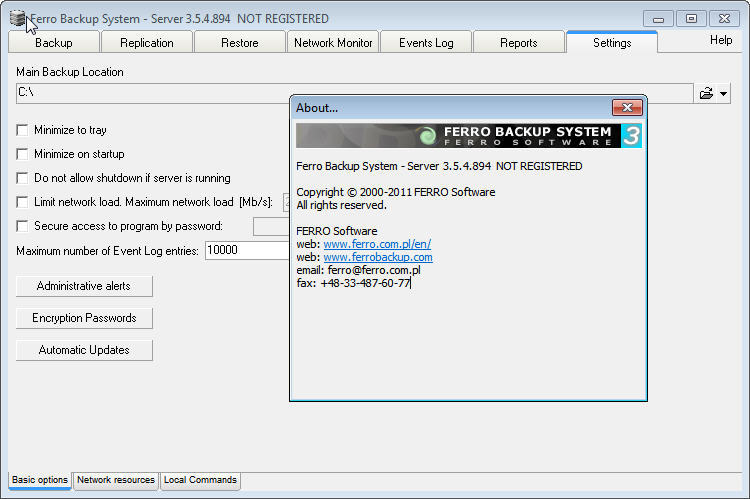Click the Maximum Event Log entries field
The height and width of the screenshot is (499, 750).
(x=247, y=250)
